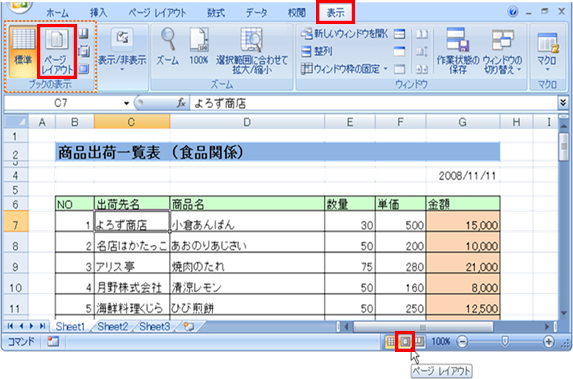
Task: Toggle Normal view button in status bar
Action: click(391, 342)
